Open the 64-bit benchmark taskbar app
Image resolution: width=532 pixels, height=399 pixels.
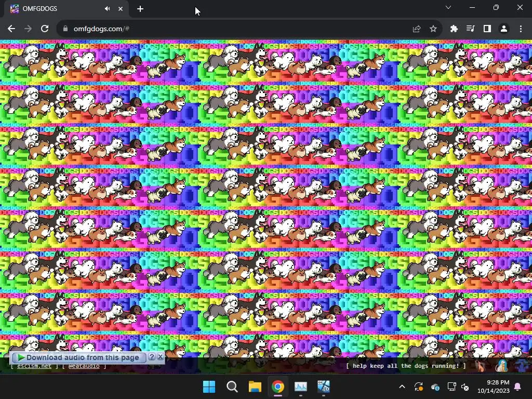point(324,387)
